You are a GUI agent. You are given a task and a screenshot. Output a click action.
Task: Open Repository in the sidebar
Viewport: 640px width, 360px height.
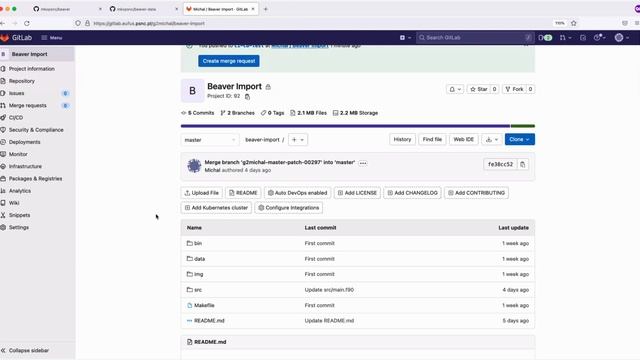[22, 81]
